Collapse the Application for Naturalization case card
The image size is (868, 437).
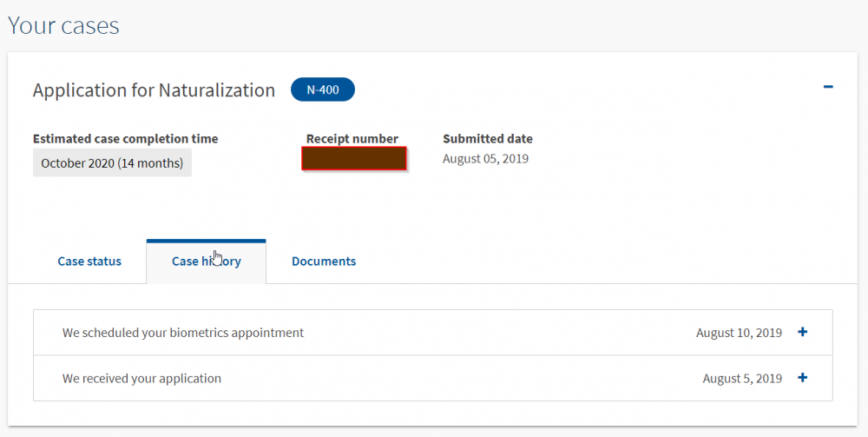point(828,87)
